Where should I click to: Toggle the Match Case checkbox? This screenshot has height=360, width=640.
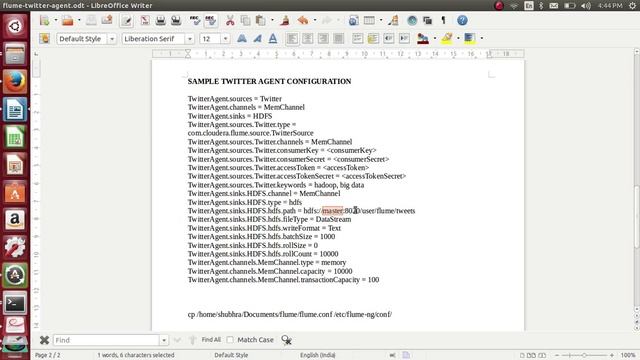(x=230, y=340)
